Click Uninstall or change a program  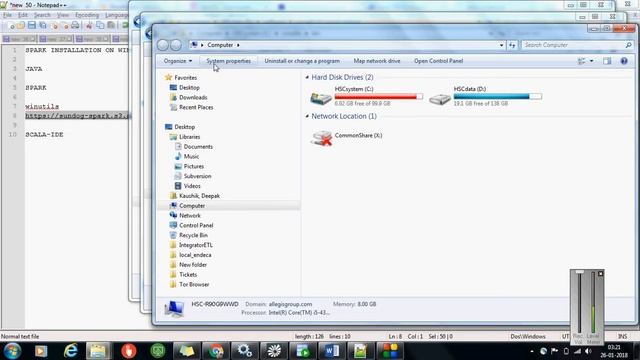[302, 61]
